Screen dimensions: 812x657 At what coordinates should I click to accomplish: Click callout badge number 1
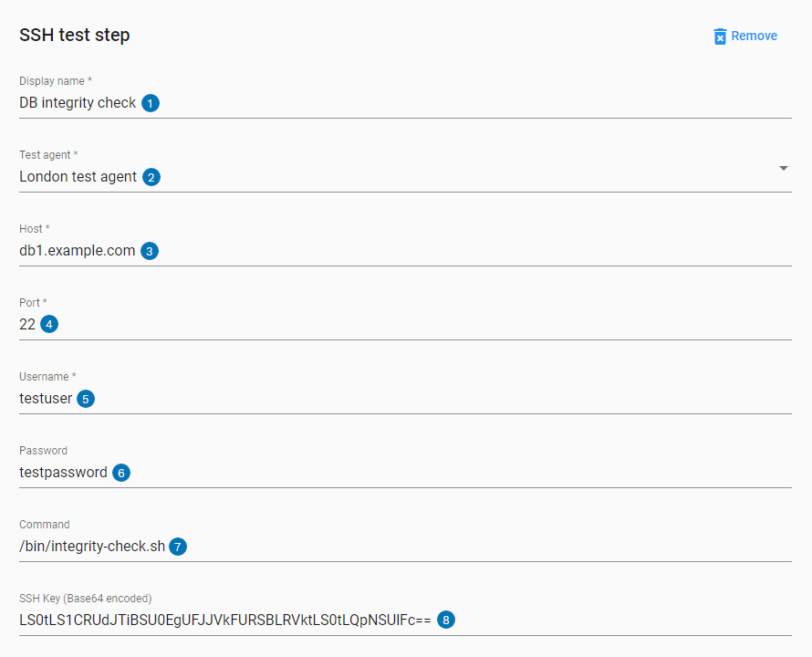tap(151, 103)
